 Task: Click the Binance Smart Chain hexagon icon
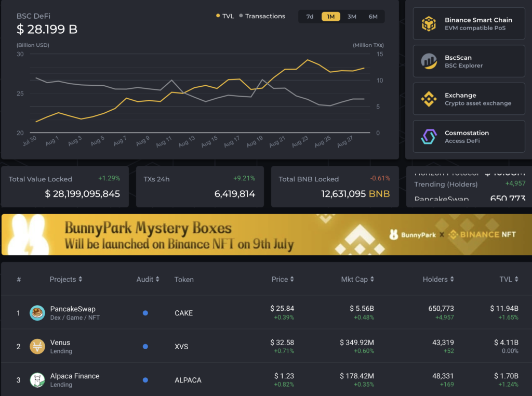(428, 23)
